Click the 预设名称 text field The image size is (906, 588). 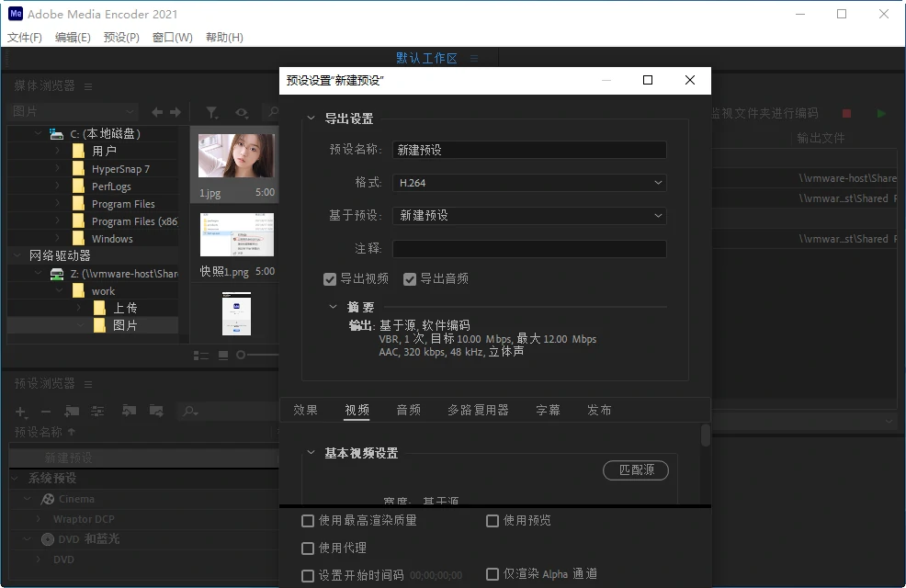coord(529,150)
